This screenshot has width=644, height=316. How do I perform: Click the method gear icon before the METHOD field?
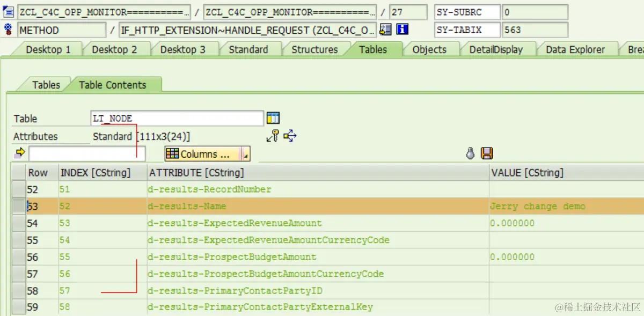[x=9, y=30]
